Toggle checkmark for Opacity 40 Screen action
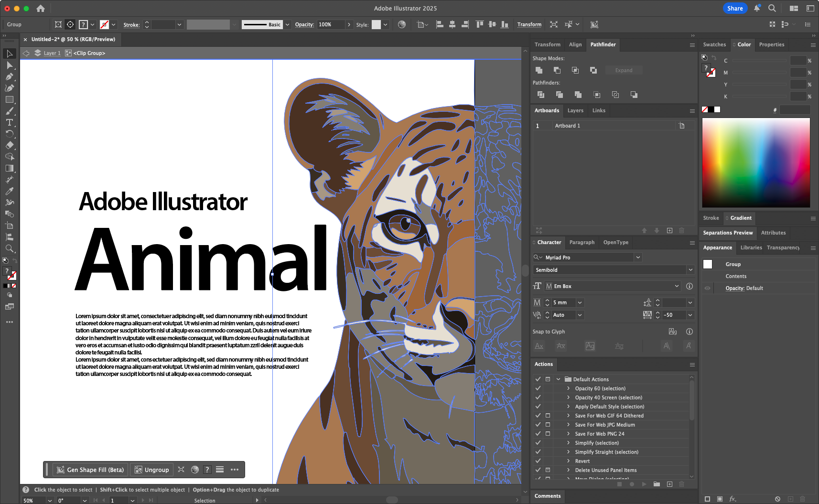The image size is (819, 504). point(538,397)
